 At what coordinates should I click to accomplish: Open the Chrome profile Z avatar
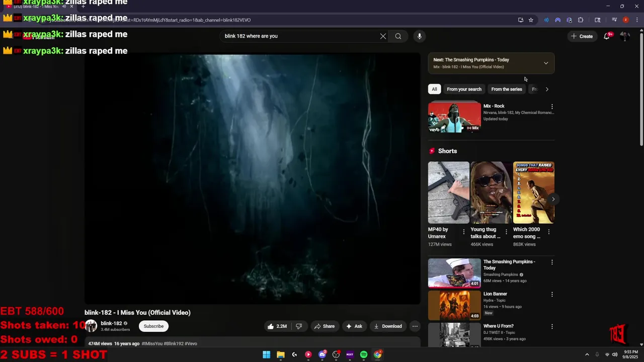[625, 20]
